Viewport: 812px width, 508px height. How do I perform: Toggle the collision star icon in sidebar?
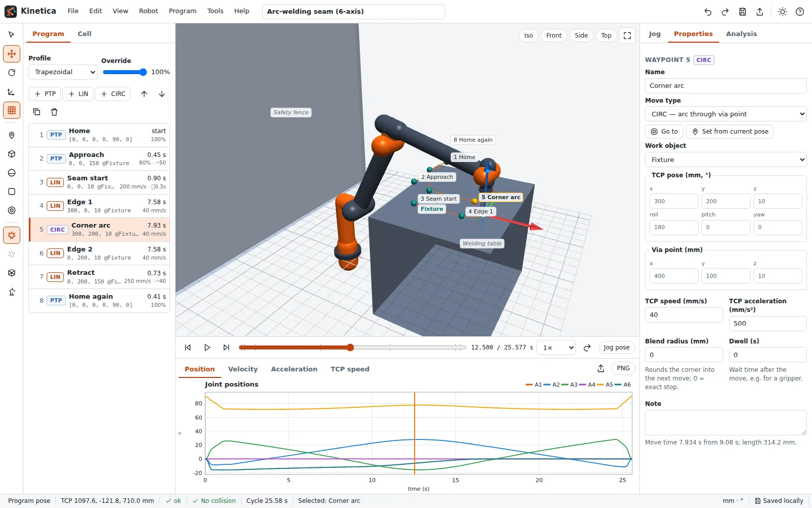tap(12, 235)
